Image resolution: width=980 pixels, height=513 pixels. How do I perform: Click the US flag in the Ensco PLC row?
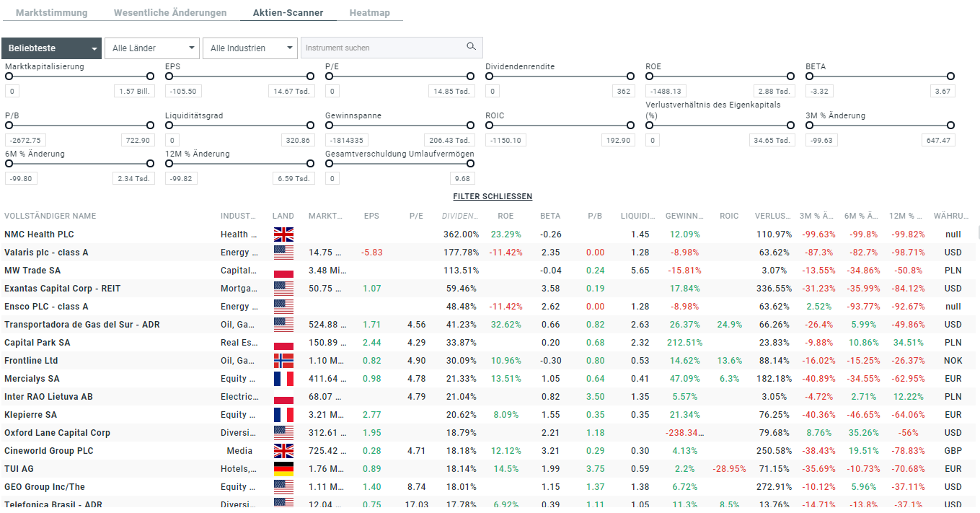(283, 307)
